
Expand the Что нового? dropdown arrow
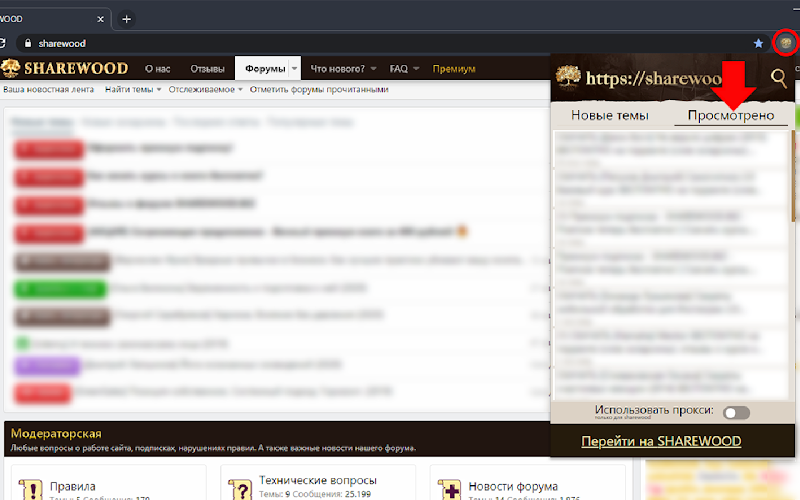tap(373, 68)
